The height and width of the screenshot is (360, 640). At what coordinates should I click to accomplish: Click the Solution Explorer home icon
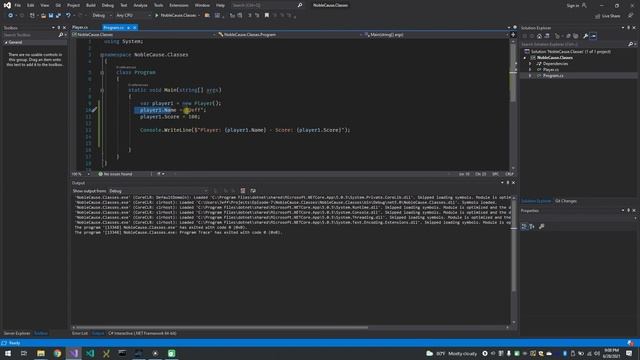pos(539,36)
